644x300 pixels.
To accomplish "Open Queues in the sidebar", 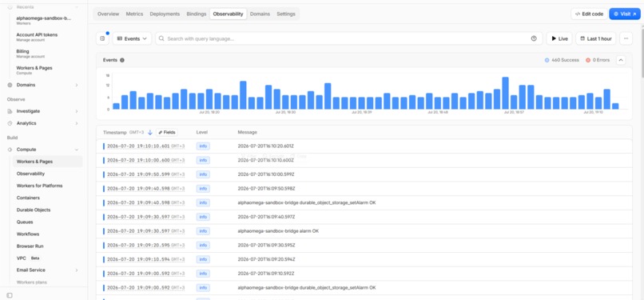I will 25,222.
